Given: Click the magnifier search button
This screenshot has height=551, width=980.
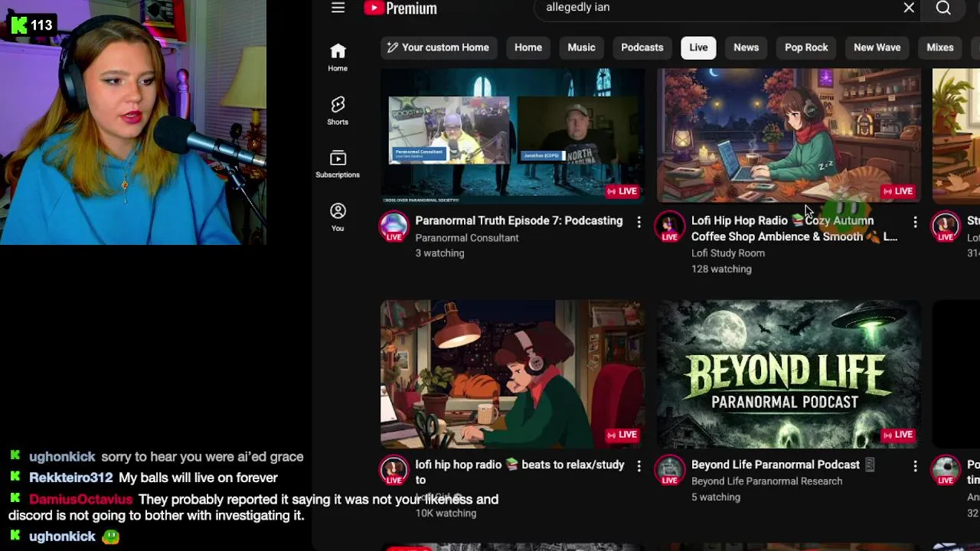Looking at the screenshot, I should click(943, 8).
